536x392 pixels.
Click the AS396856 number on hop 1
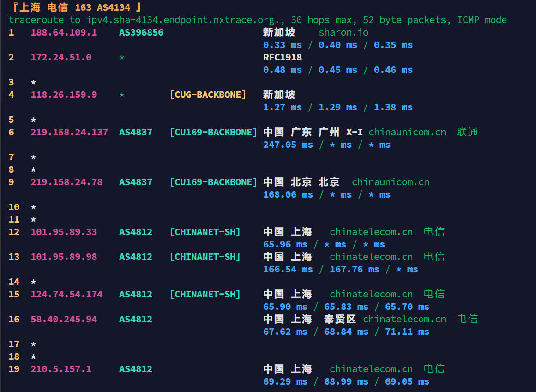point(141,32)
